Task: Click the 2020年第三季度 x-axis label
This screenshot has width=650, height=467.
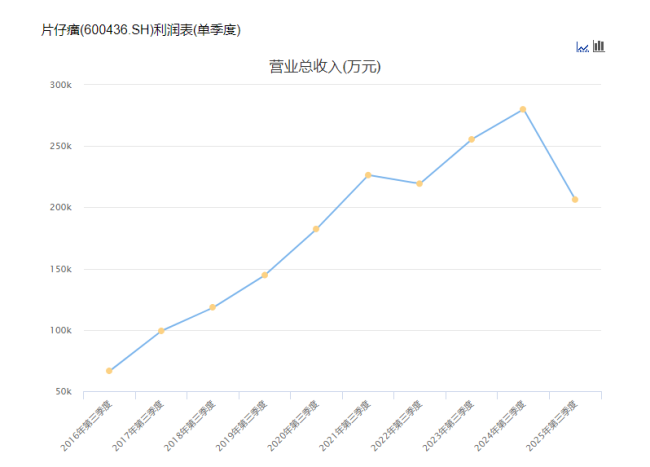Action: 294,422
